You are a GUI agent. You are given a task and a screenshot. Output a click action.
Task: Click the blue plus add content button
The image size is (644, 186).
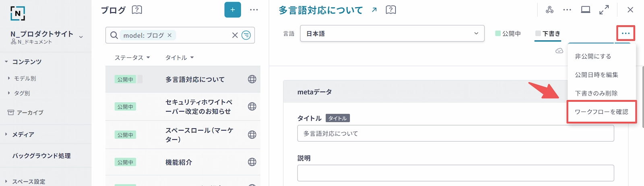click(x=233, y=10)
